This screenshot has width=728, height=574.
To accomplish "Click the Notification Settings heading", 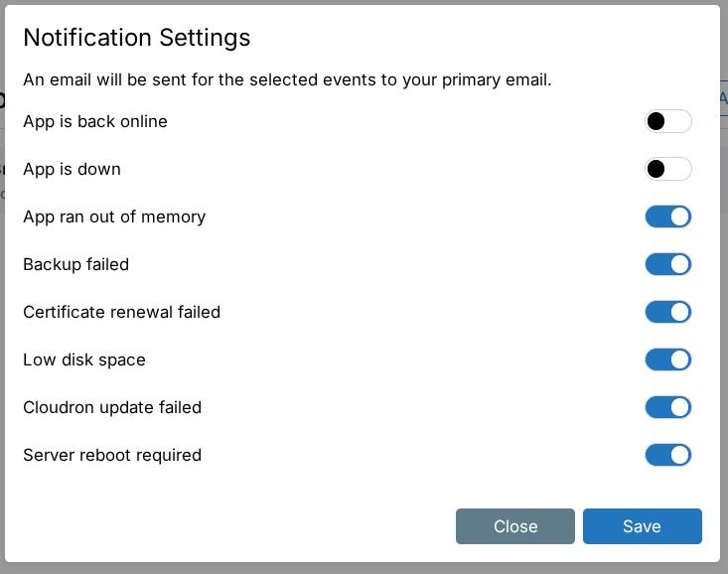I will pos(136,38).
